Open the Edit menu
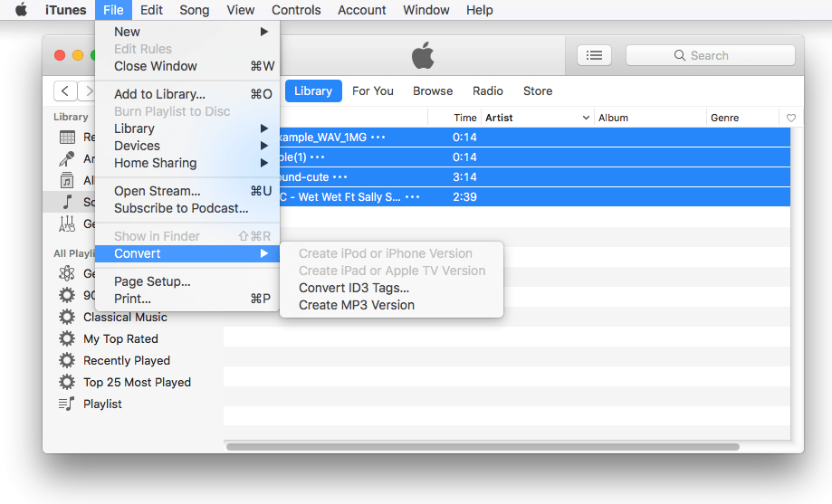The width and height of the screenshot is (832, 504). (151, 10)
